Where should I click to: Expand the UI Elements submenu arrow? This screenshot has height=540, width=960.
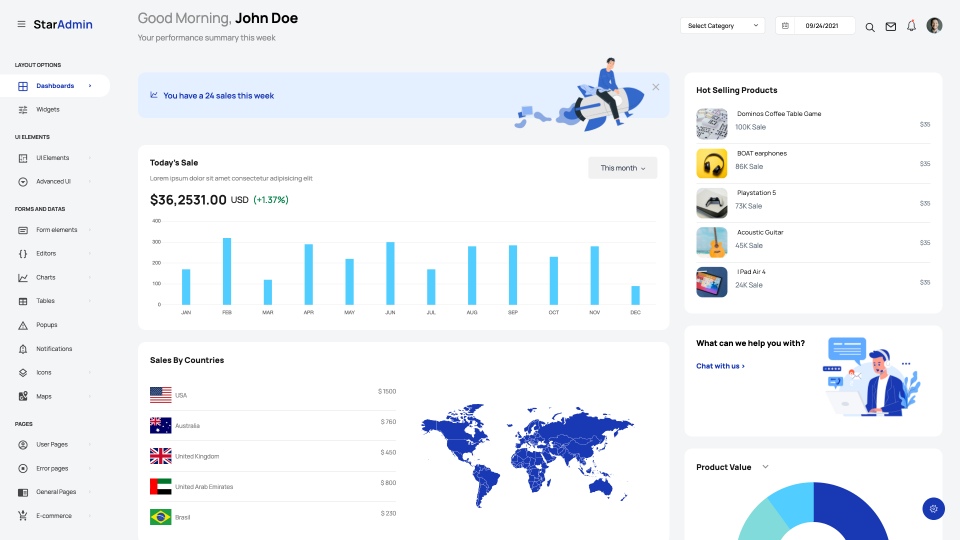(90, 158)
